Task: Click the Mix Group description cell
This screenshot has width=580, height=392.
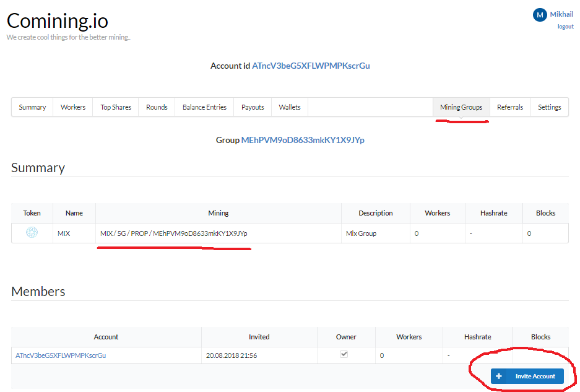Action: 376,233
